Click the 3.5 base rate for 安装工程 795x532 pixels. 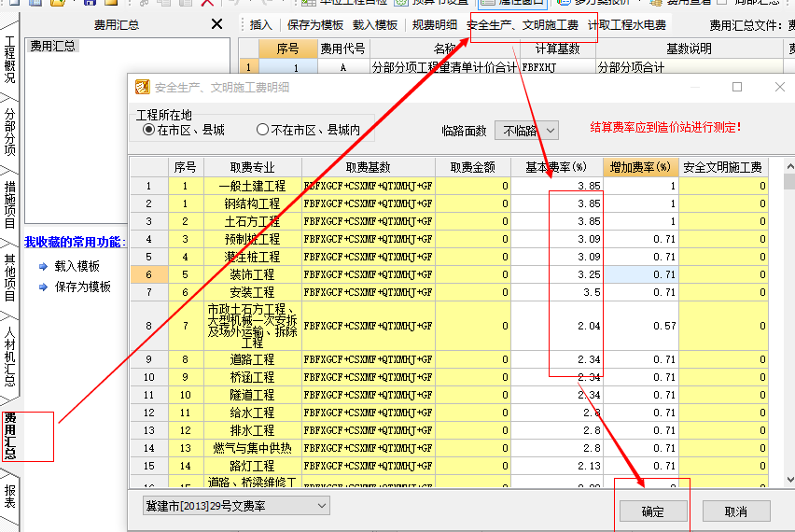pos(557,293)
